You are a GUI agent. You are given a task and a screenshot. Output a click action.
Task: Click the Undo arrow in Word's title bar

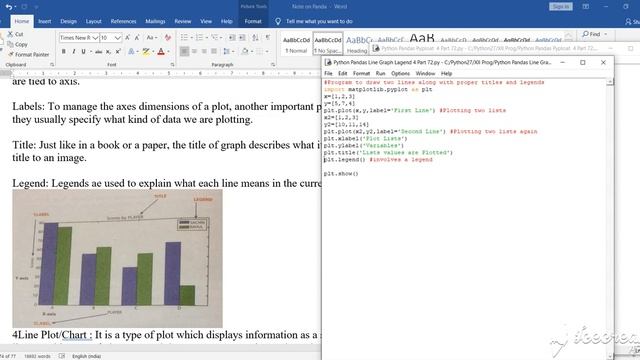point(8,7)
